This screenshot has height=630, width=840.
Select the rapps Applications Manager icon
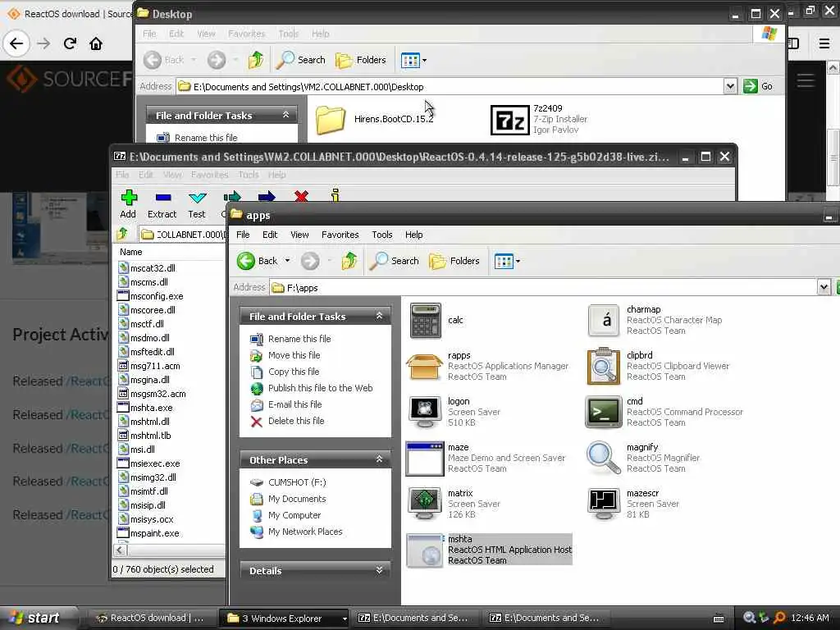click(x=424, y=367)
